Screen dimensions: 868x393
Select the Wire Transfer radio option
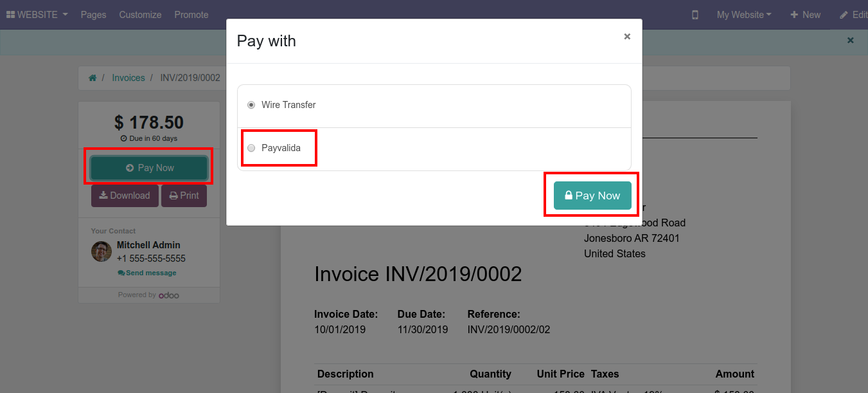(251, 105)
